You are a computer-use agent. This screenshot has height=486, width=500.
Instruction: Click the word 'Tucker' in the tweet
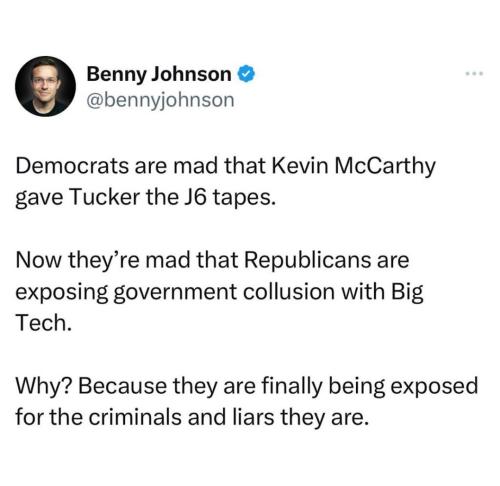104,197
